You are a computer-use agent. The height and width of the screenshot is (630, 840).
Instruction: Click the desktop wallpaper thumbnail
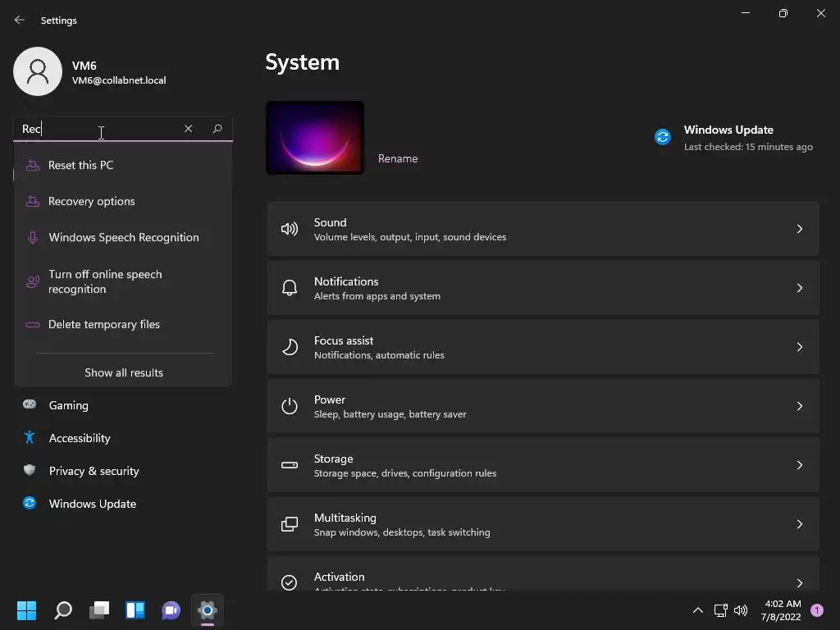pyautogui.click(x=315, y=138)
